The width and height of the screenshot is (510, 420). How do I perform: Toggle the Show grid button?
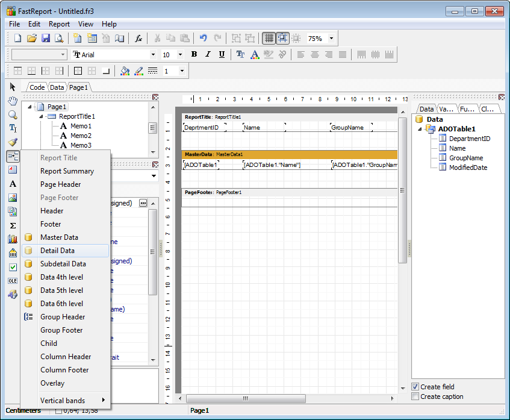(269, 39)
